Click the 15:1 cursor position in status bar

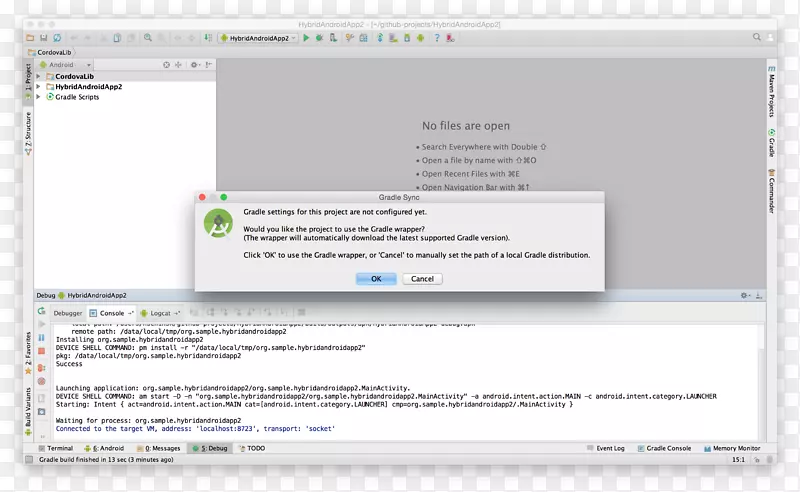pyautogui.click(x=738, y=459)
